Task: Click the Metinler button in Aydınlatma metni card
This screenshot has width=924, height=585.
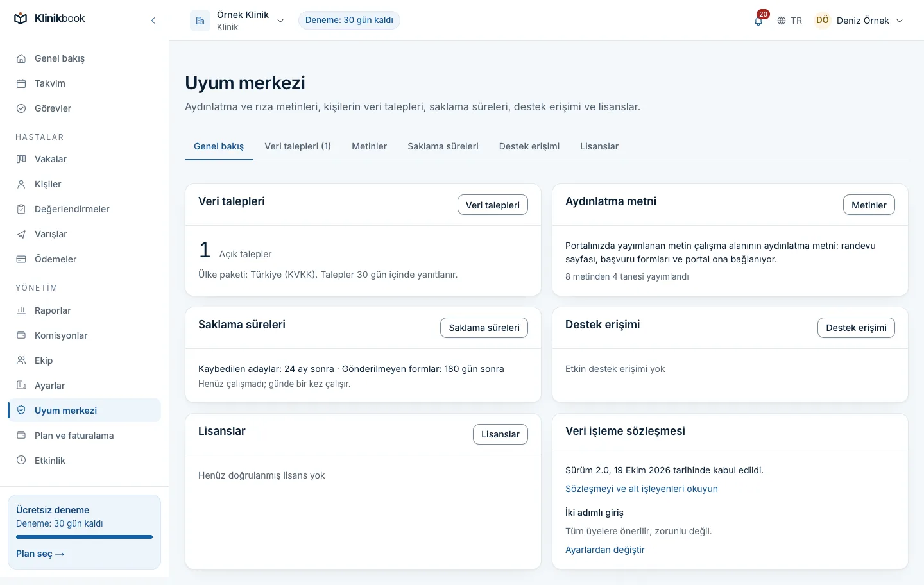Action: (869, 205)
